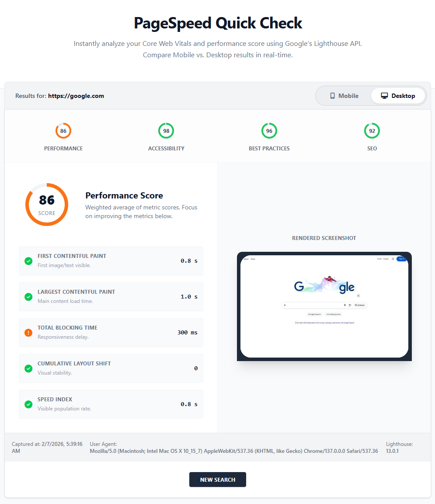Click the 'Main content load time.' description
435x504 pixels.
pyautogui.click(x=65, y=301)
